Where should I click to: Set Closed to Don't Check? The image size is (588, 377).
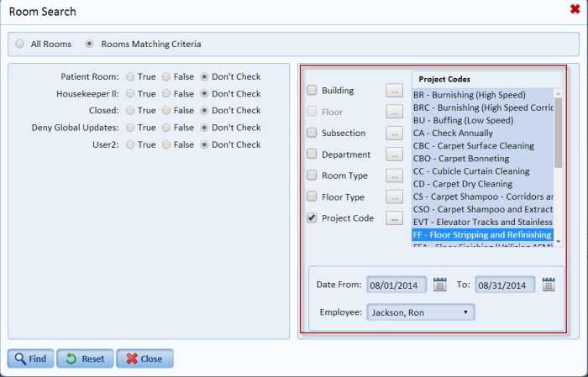[204, 111]
